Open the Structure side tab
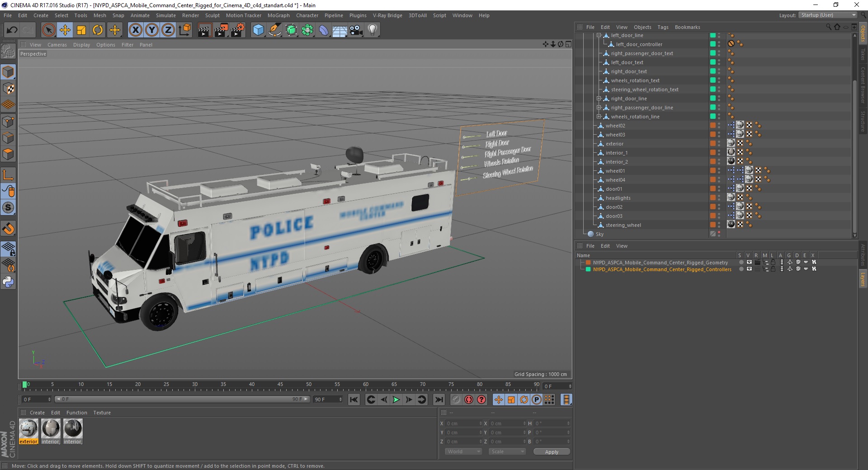The width and height of the screenshot is (868, 470). tap(863, 121)
